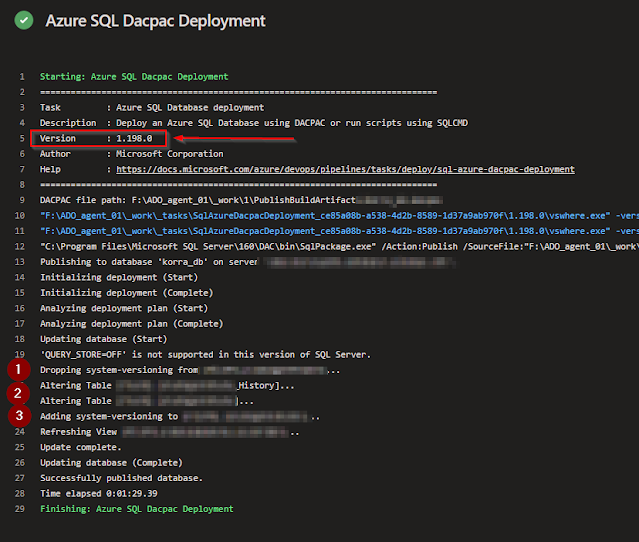The height and width of the screenshot is (542, 639).
Task: Click the 'QUERY_STORE=OFF' not supported message
Action: pyautogui.click(x=205, y=355)
